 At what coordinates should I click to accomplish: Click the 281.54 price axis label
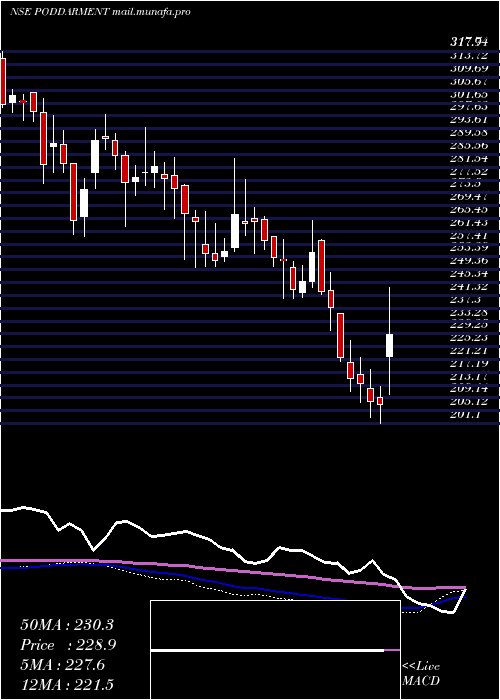click(469, 158)
